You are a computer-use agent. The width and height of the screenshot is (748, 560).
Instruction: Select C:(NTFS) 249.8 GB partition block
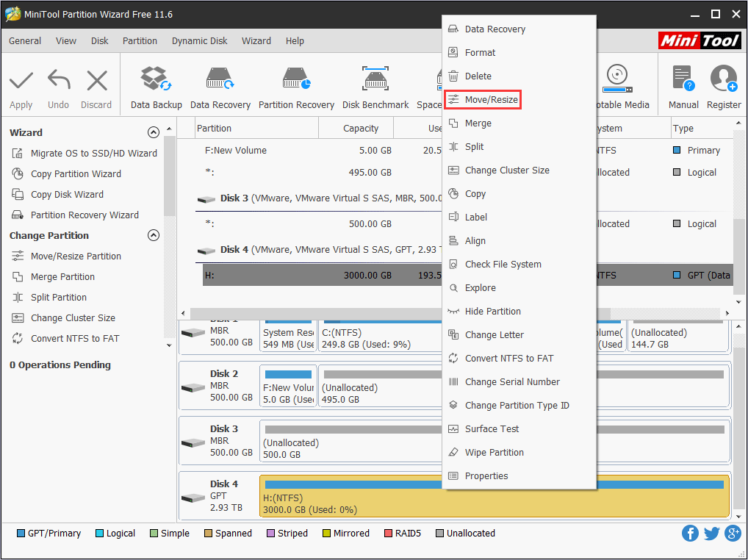pyautogui.click(x=380, y=337)
